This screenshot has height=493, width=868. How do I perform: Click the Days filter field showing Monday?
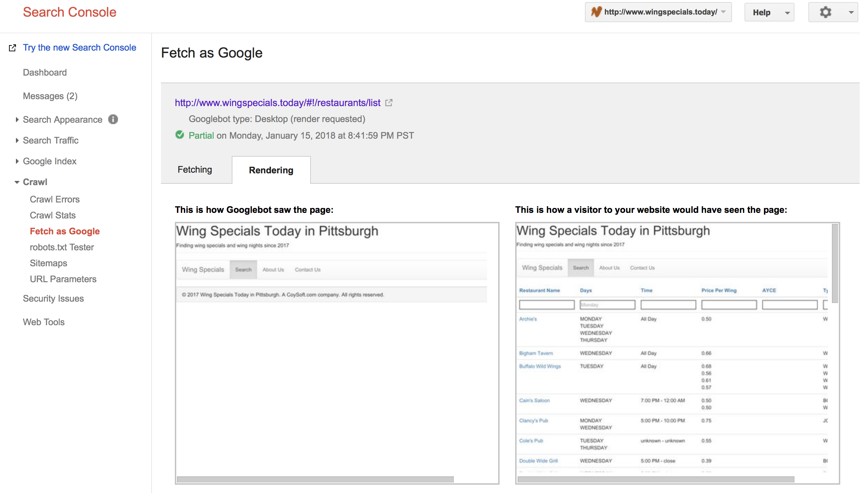tap(607, 305)
